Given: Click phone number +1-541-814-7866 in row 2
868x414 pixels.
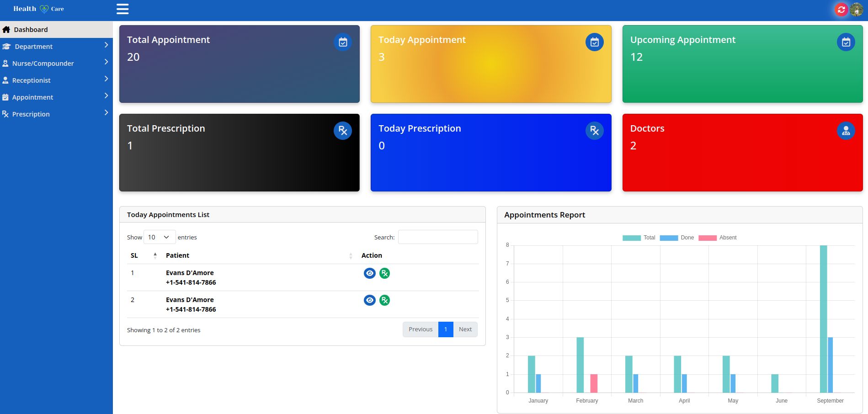Looking at the screenshot, I should pyautogui.click(x=191, y=309).
